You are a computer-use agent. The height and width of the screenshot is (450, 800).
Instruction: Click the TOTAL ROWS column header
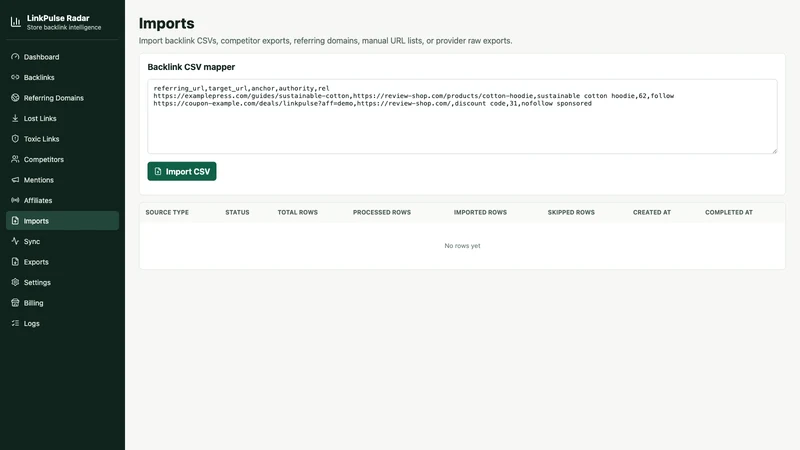(297, 212)
